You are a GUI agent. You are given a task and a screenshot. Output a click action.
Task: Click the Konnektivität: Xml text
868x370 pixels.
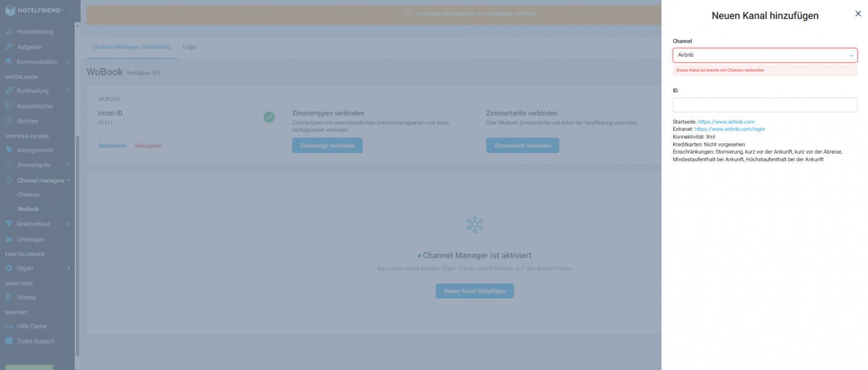pos(694,137)
